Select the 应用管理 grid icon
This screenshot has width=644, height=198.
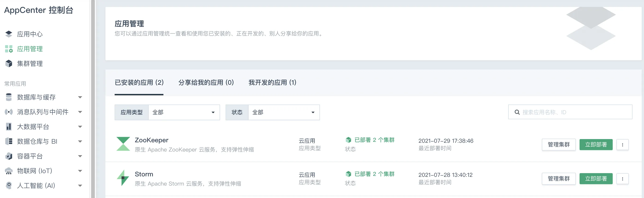click(9, 49)
